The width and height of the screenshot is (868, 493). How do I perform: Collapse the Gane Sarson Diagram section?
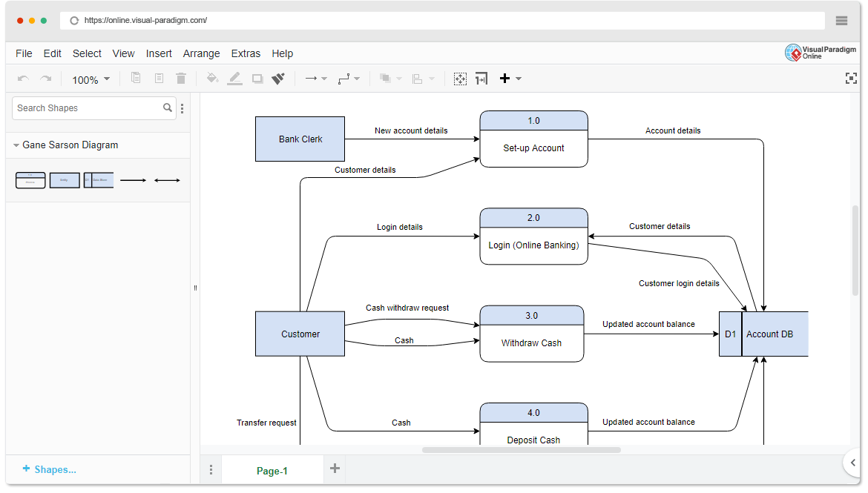16,145
